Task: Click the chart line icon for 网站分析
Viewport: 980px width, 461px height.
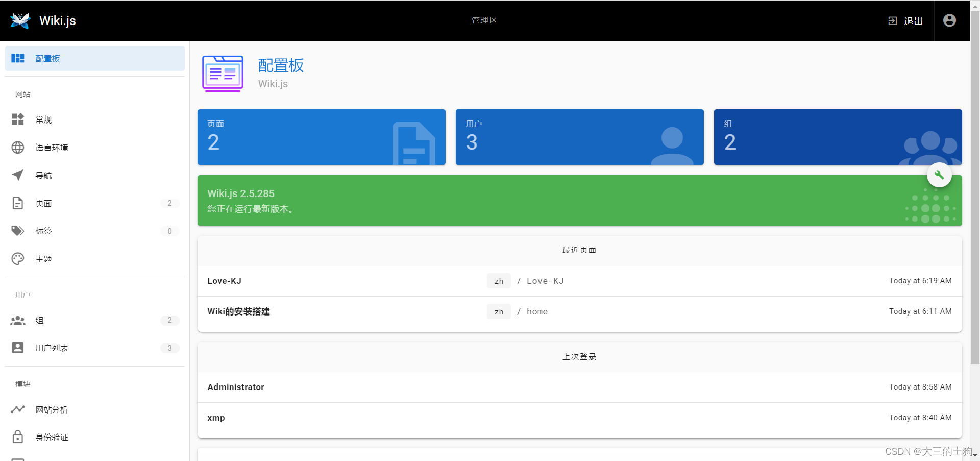Action: [x=18, y=409]
